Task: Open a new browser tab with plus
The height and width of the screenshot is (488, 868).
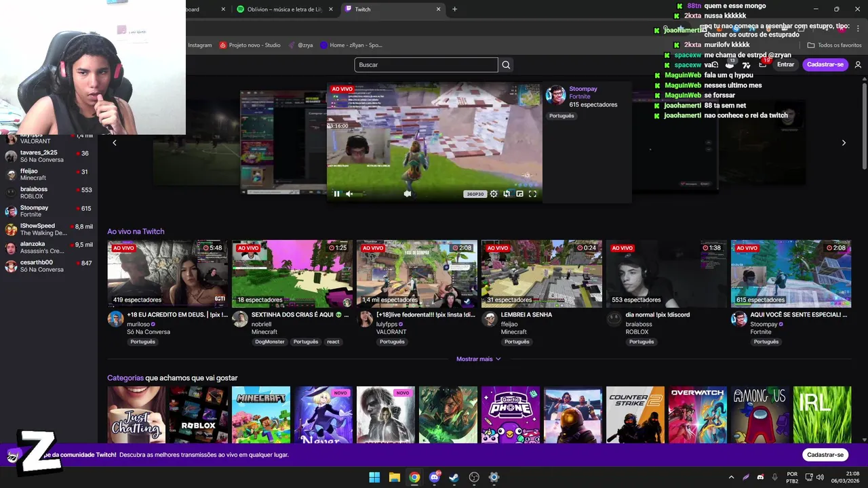Action: pyautogui.click(x=454, y=9)
